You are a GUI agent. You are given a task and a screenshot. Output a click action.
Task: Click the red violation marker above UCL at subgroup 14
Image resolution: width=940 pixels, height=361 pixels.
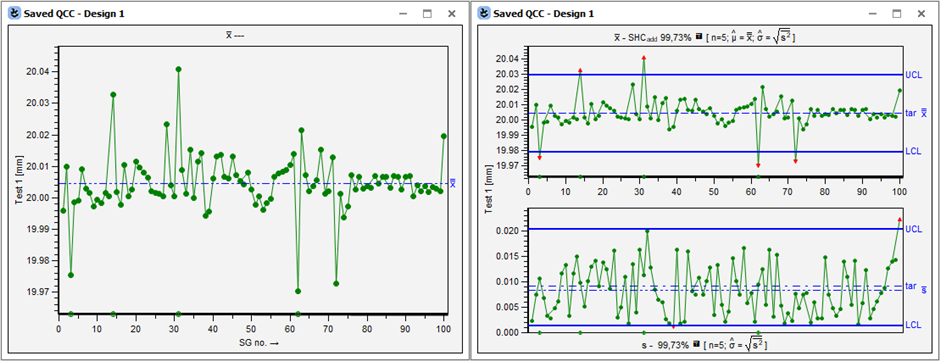tap(580, 70)
